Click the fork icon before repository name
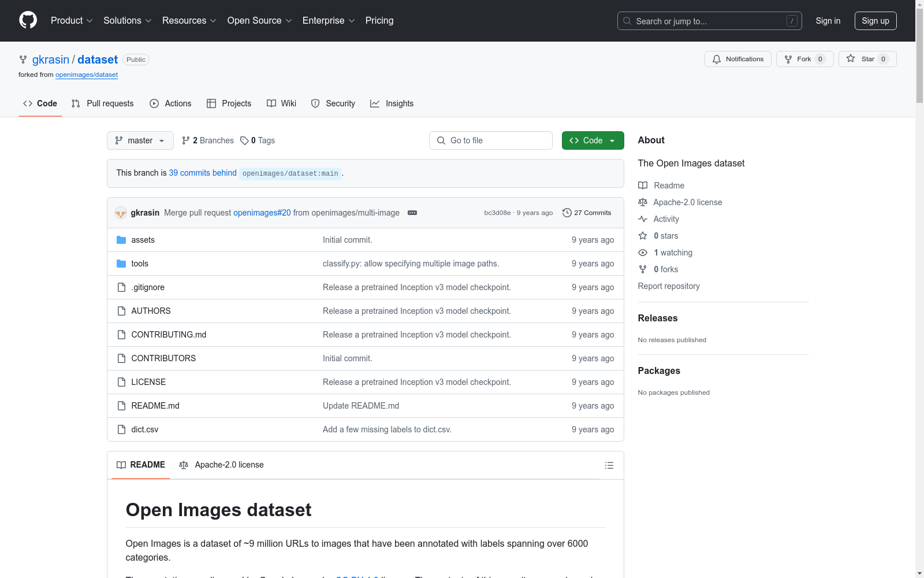Image resolution: width=924 pixels, height=578 pixels. click(x=23, y=60)
